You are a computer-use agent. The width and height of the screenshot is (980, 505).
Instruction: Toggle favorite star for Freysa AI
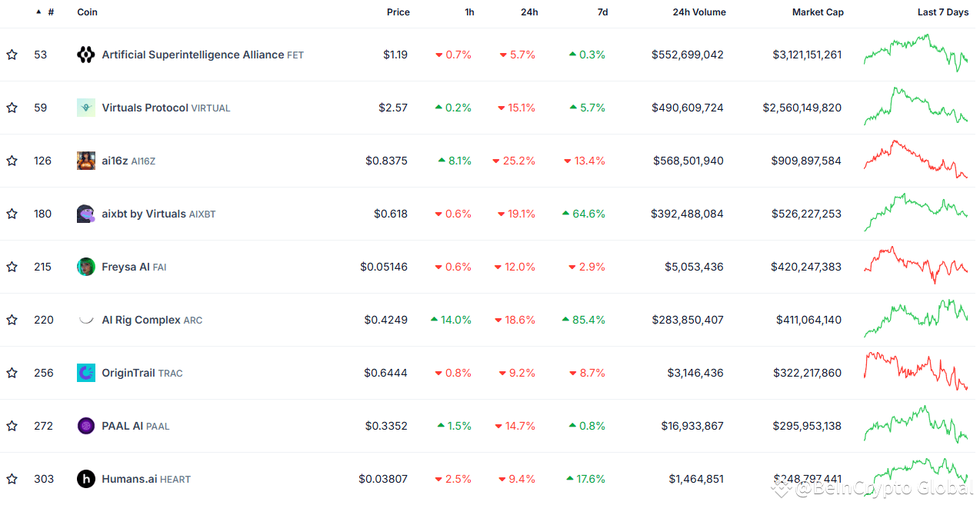[12, 267]
